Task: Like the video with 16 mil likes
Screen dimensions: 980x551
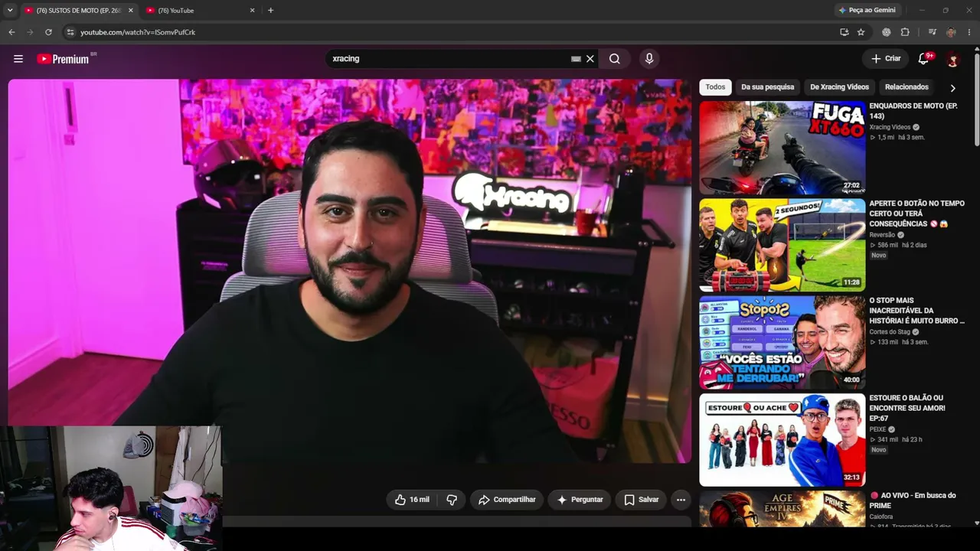Action: pyautogui.click(x=412, y=500)
